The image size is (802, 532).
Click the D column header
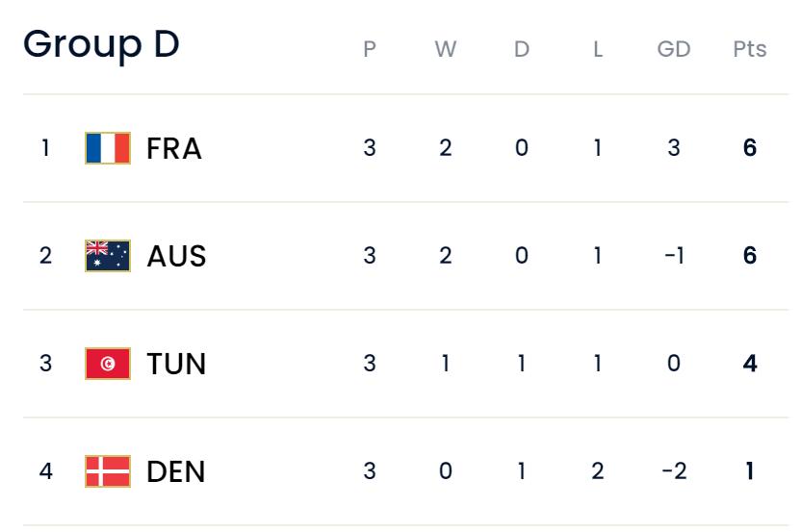(521, 49)
